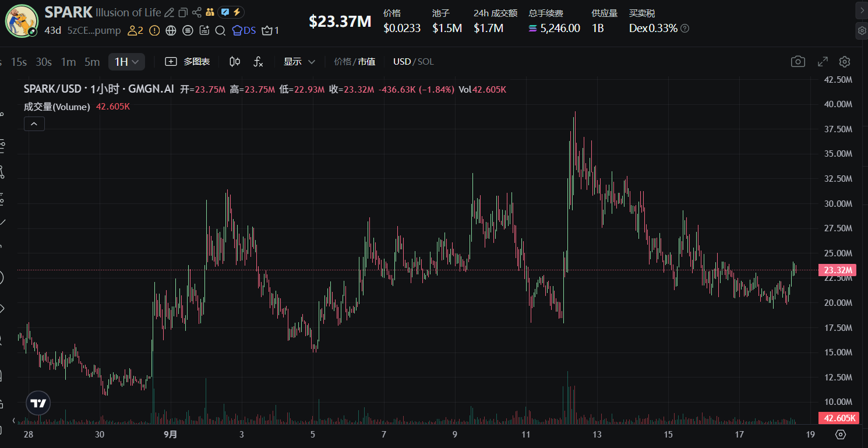Open the 多图表 multi-chart layout
The image size is (868, 448).
pyautogui.click(x=188, y=62)
